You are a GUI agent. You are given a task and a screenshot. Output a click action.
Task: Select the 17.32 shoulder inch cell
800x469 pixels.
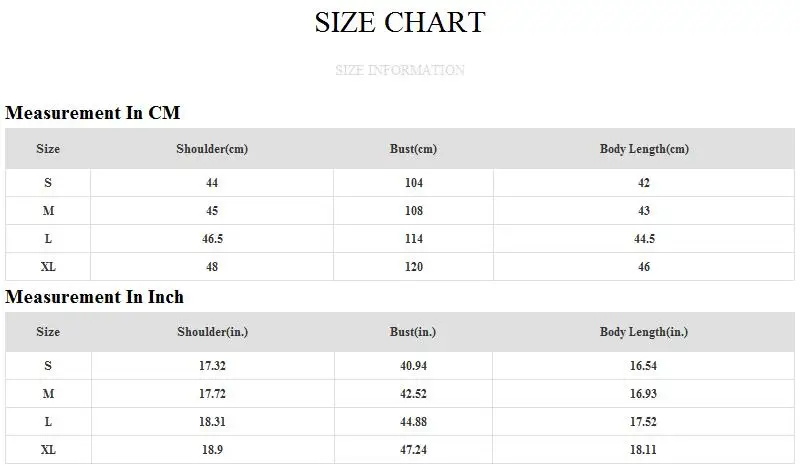click(x=211, y=366)
